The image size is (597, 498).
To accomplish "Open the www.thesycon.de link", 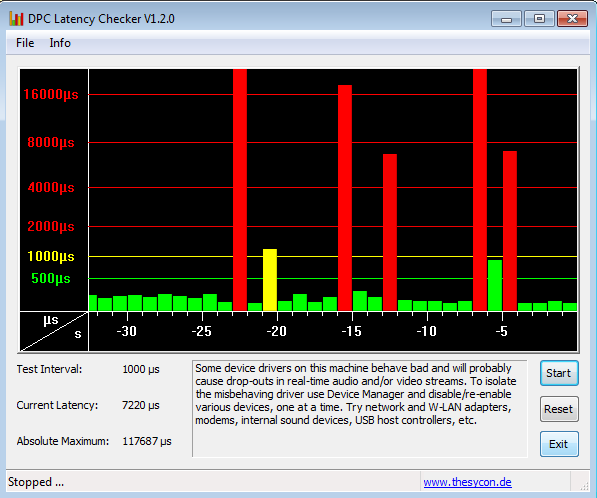I will point(467,482).
